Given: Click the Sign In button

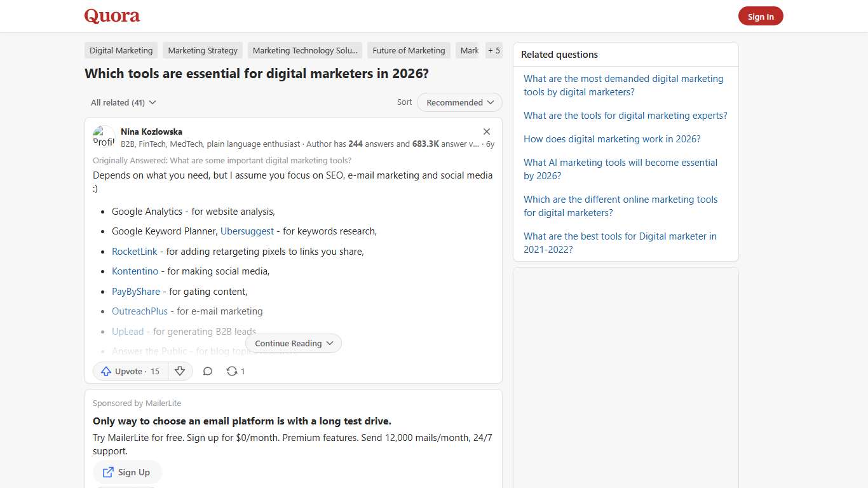Looking at the screenshot, I should pyautogui.click(x=761, y=16).
